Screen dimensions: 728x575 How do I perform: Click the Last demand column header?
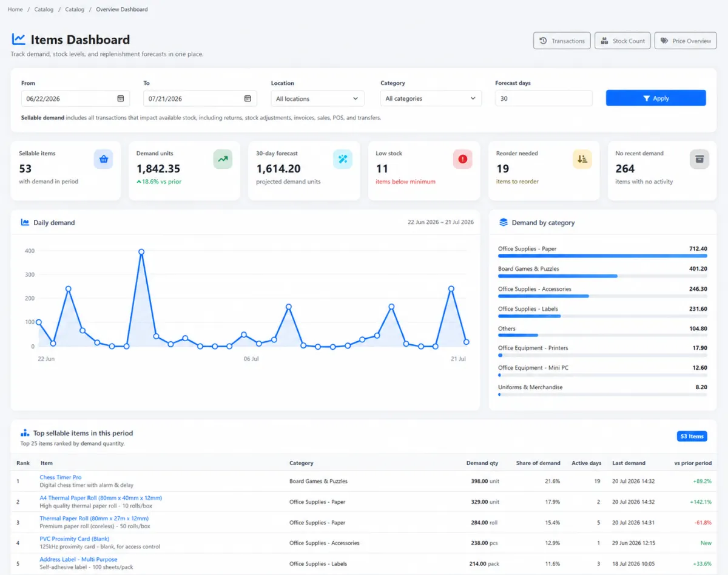(x=629, y=463)
